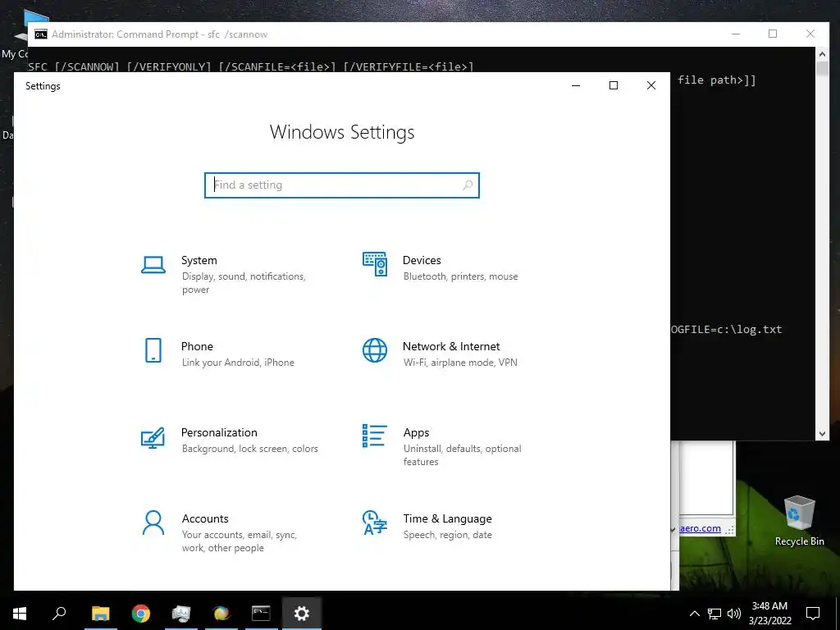Click the Command Prompt scrollbar up arrow
The height and width of the screenshot is (630, 840).
(822, 53)
